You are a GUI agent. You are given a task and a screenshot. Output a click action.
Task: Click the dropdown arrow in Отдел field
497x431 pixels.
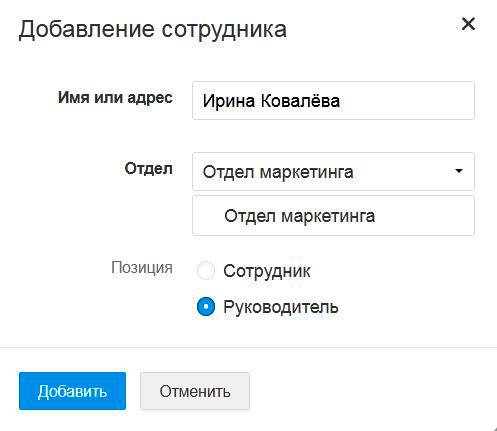(x=459, y=171)
